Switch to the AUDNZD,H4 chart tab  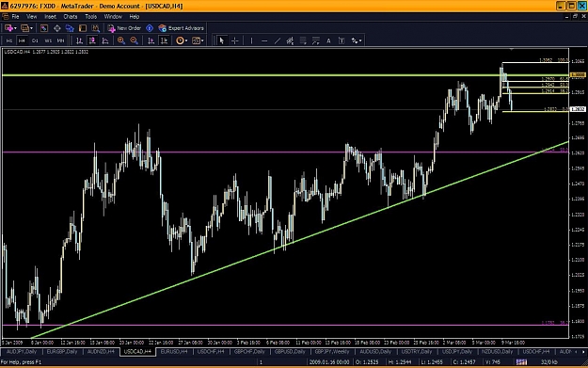point(101,352)
